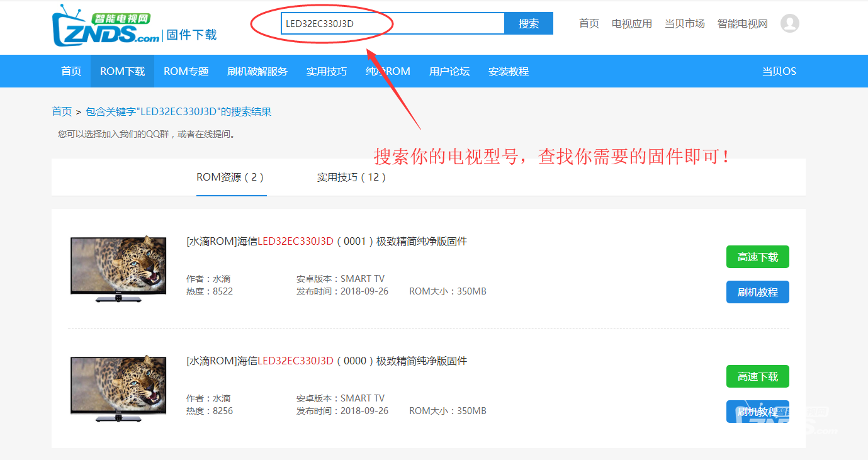Open 电视应用 link in header

(632, 23)
